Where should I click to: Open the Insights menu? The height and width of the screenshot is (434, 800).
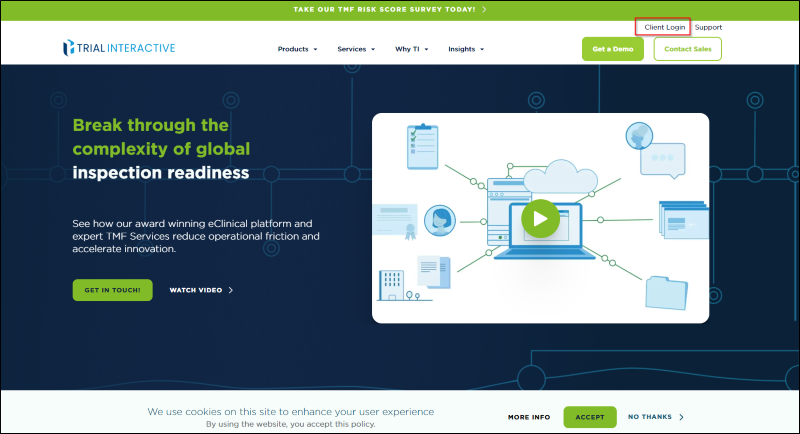click(x=466, y=49)
